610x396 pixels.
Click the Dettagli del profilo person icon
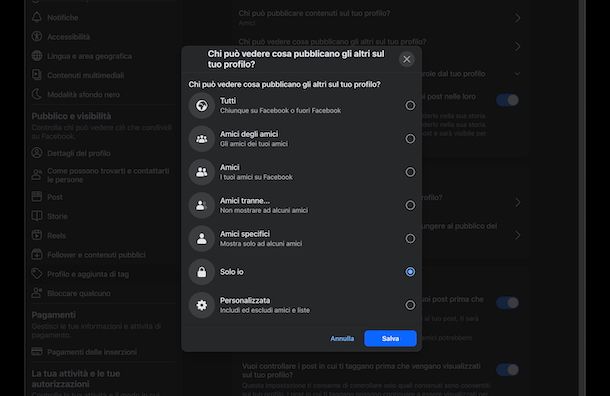click(37, 153)
